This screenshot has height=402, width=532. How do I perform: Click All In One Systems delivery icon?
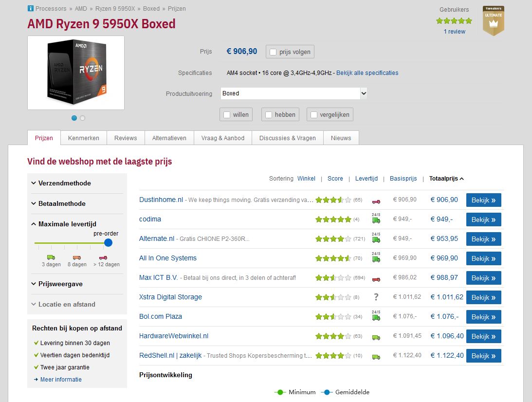[376, 257]
